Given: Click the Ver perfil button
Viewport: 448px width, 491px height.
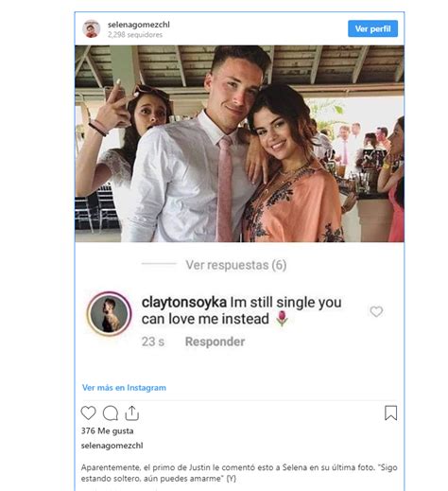Looking at the screenshot, I should click(372, 28).
